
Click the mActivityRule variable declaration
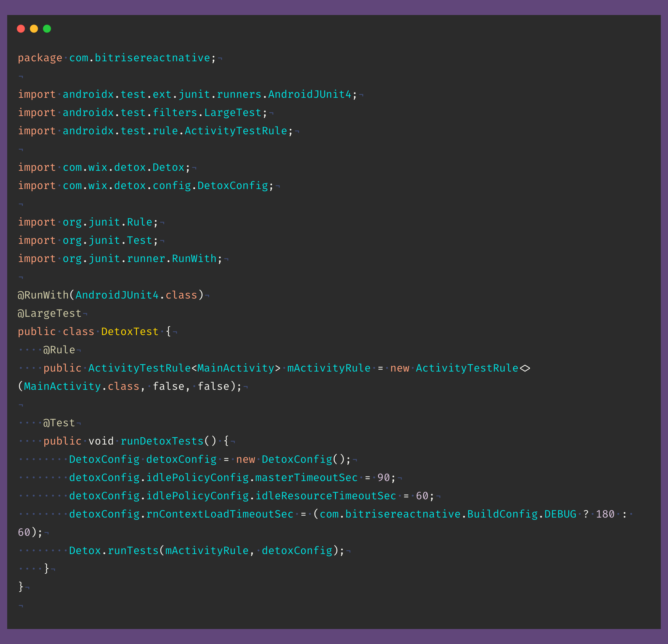(328, 368)
